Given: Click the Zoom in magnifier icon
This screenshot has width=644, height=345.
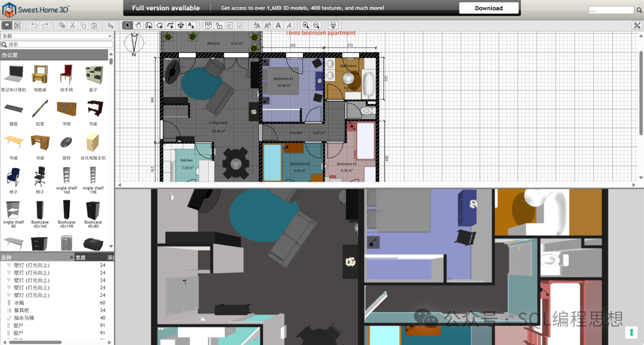Looking at the screenshot, I should click(x=306, y=25).
